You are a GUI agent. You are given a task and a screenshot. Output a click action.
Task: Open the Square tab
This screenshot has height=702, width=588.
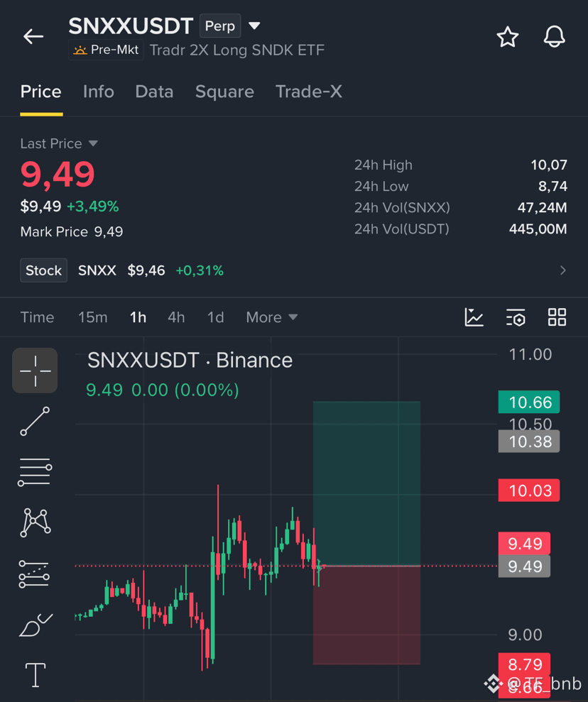[224, 92]
